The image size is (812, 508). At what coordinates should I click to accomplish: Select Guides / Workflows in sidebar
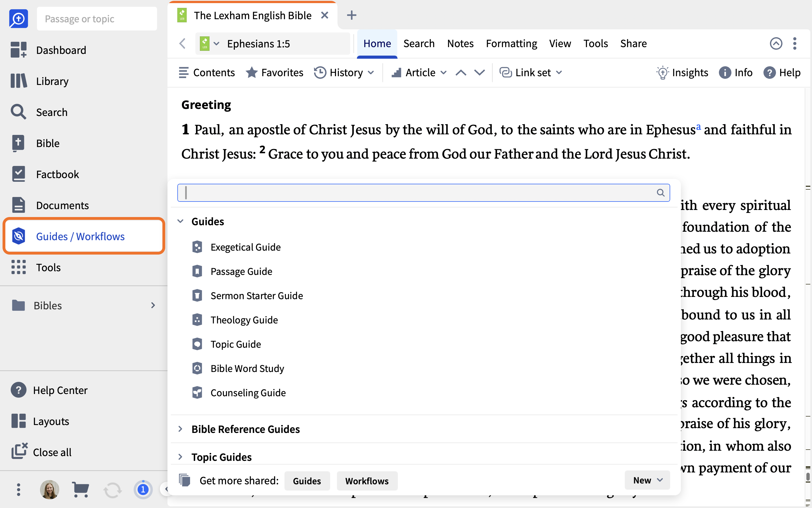[83, 236]
